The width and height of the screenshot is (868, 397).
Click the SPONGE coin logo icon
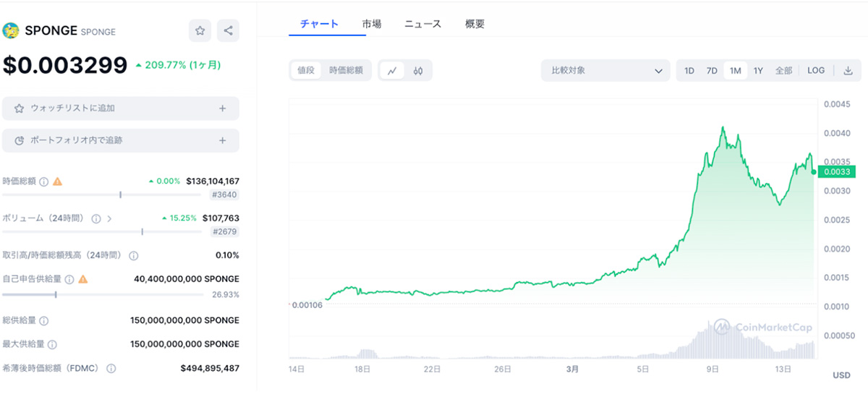11,30
